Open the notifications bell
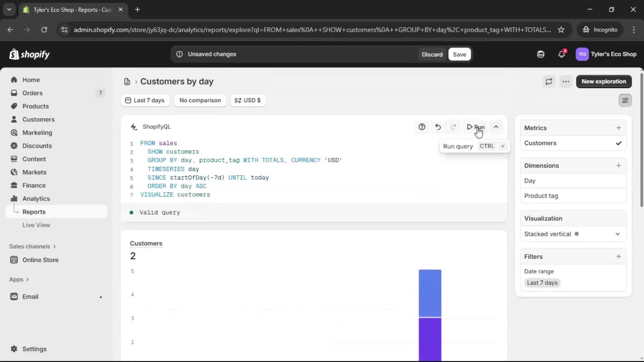The image size is (644, 362). [562, 54]
